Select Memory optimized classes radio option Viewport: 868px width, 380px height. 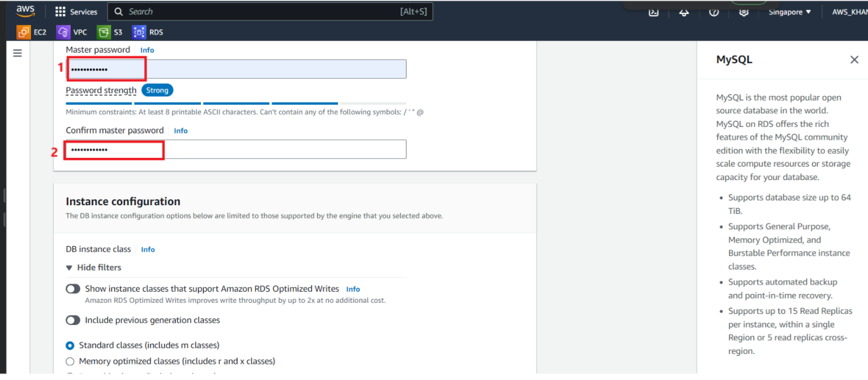pyautogui.click(x=70, y=361)
